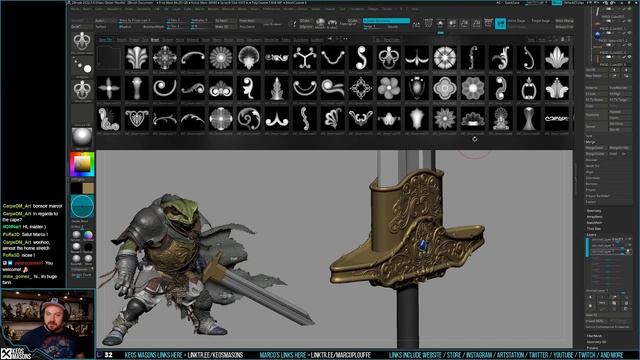This screenshot has width=640, height=360.
Task: Click the linktr.ee/keosmasons text in bottom ticker
Action: pyautogui.click(x=215, y=355)
